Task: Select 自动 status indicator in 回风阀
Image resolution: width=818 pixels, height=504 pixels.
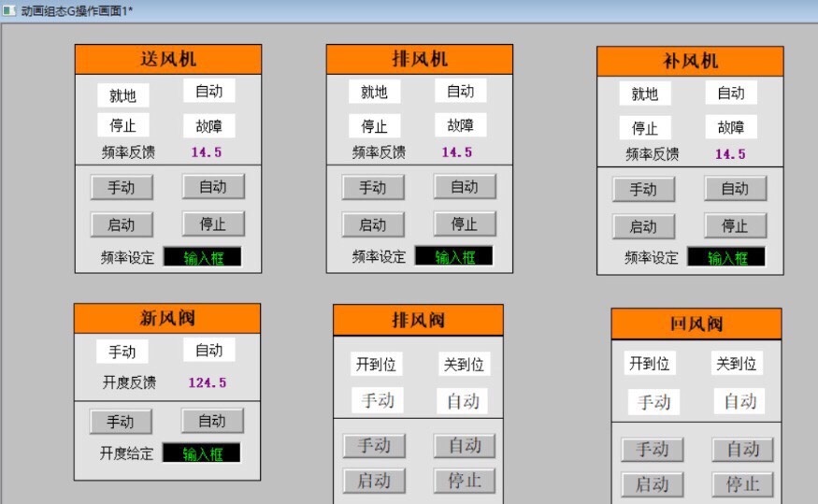Action: coord(739,401)
